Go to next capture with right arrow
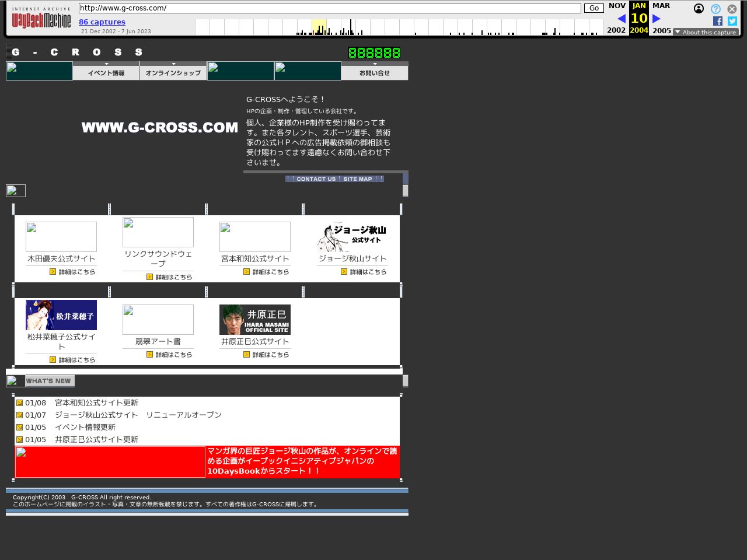 click(x=657, y=19)
